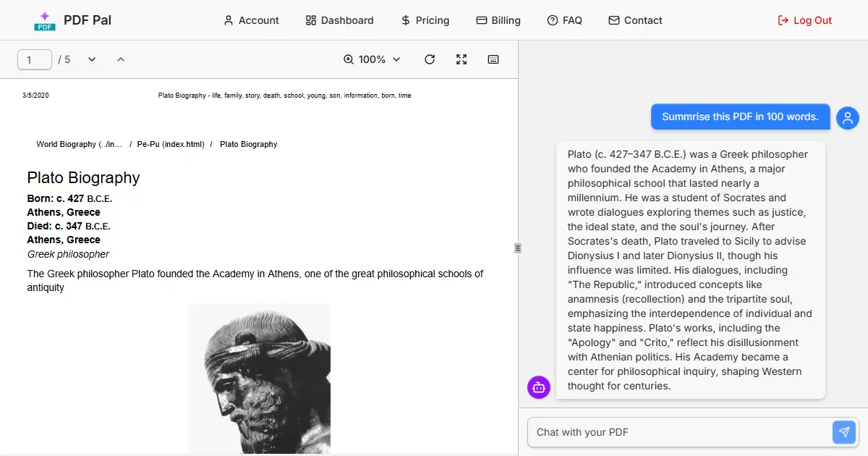Open the FAQ page
This screenshot has height=456, width=868.
click(564, 20)
